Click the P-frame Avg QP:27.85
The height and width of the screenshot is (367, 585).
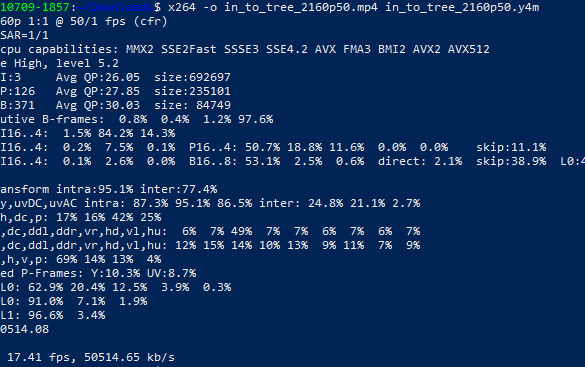(98, 91)
